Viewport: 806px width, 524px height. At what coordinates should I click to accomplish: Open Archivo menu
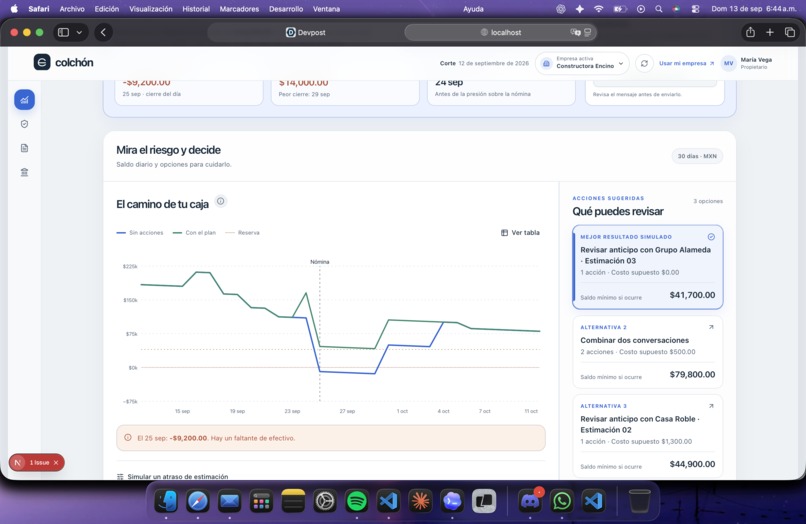tap(72, 9)
